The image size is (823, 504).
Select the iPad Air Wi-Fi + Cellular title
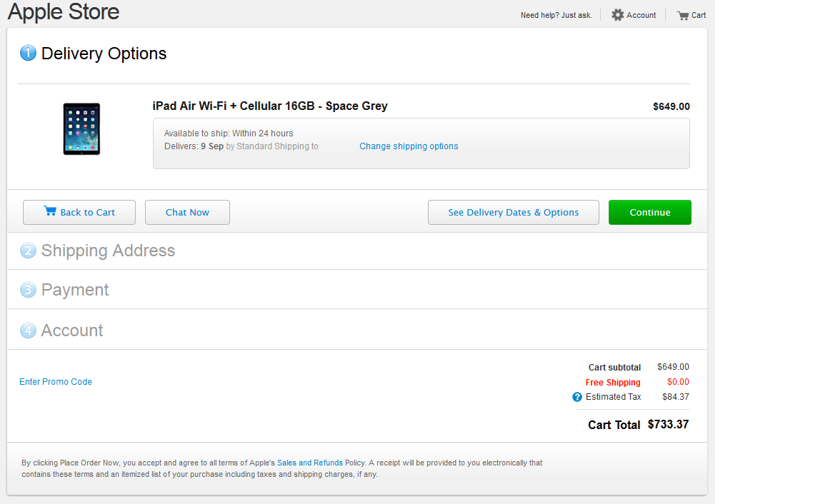pos(270,106)
